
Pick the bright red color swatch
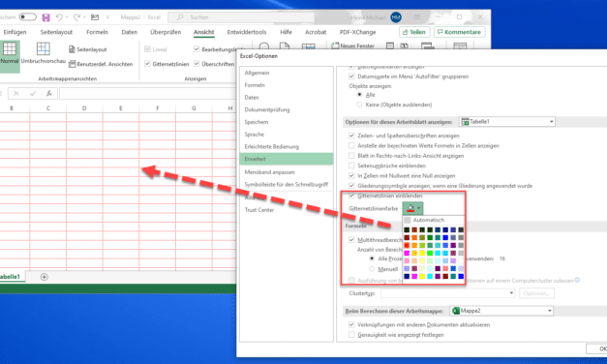click(407, 245)
